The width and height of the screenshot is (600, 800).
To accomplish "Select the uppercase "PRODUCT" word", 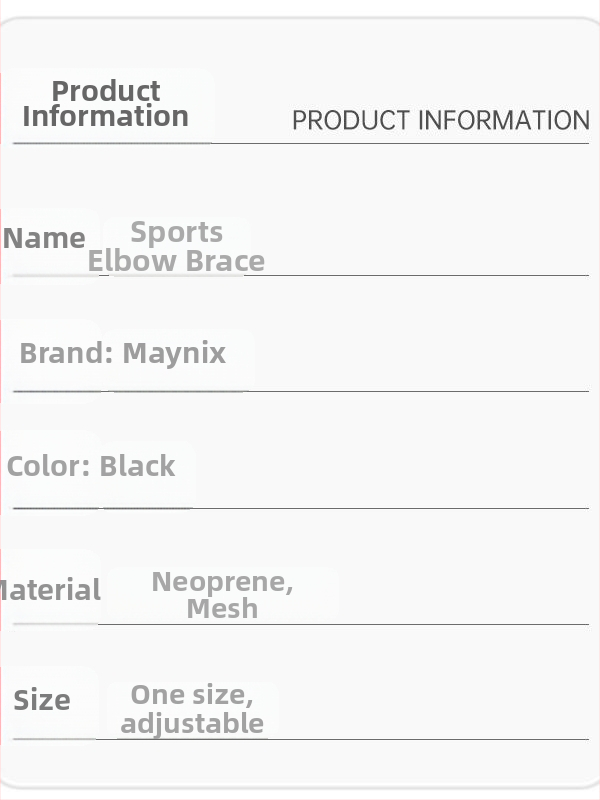I will 351,121.
